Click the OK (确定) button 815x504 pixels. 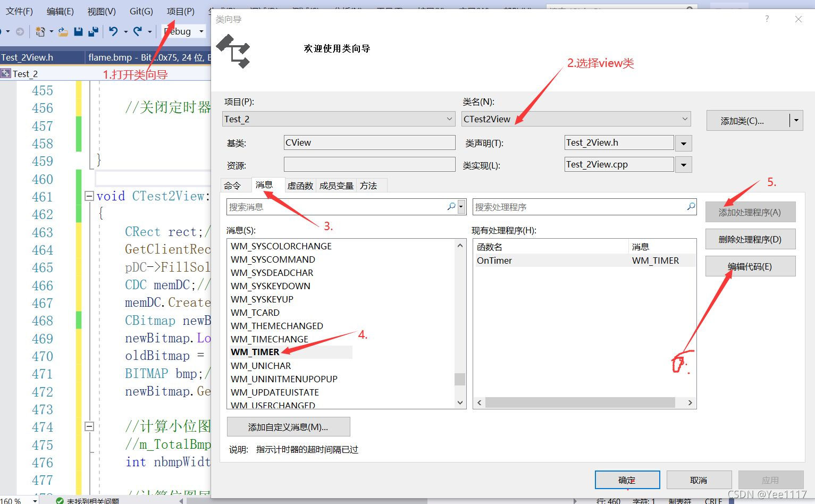[x=627, y=480]
